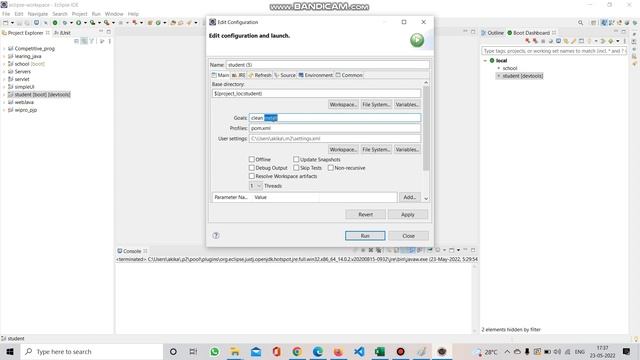Click the notification center icon on taskbar
The height and width of the screenshot is (360, 640).
point(626,351)
